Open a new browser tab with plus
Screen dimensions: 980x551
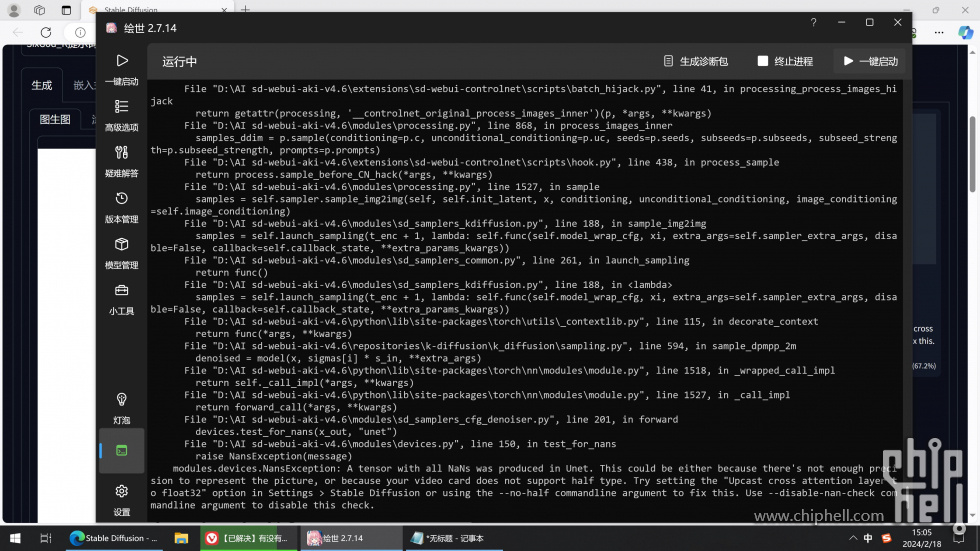[x=245, y=10]
